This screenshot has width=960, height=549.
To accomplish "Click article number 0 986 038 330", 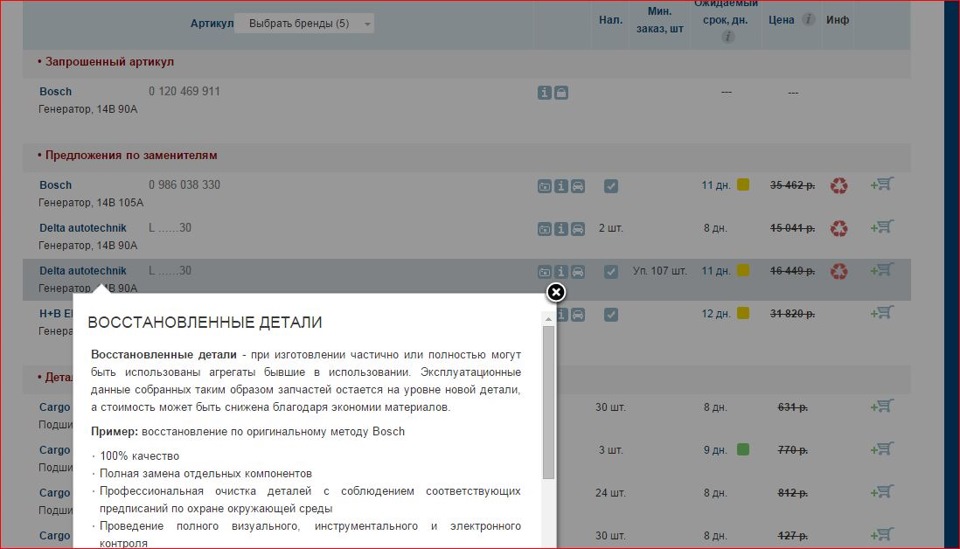I will click(x=184, y=185).
